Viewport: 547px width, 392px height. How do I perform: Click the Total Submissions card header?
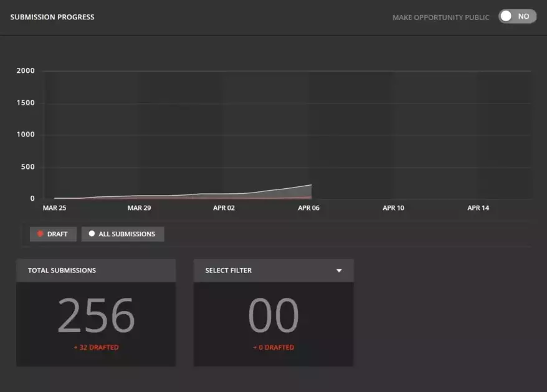coord(96,270)
